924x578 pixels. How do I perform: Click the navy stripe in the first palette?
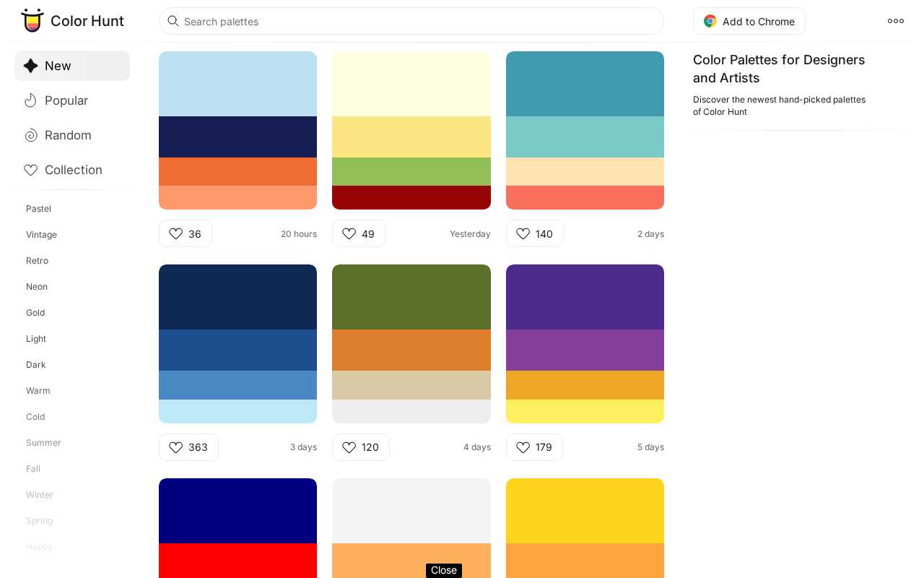pos(237,137)
